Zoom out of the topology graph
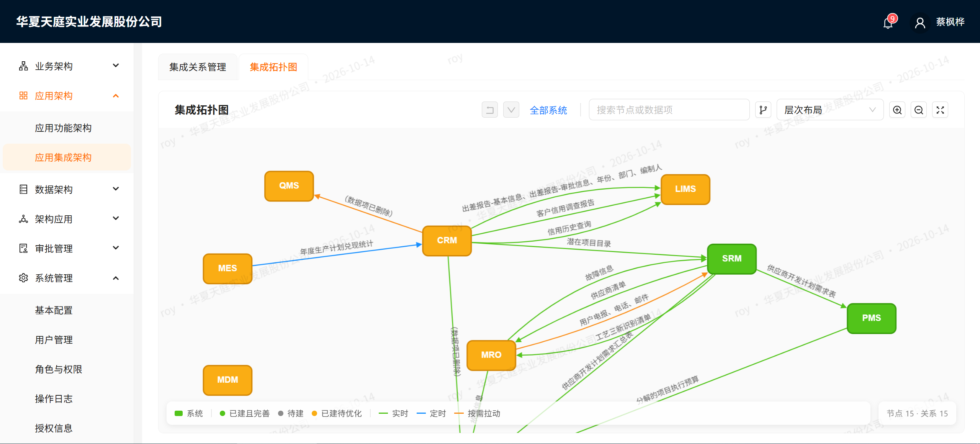The height and width of the screenshot is (444, 980). (x=919, y=110)
